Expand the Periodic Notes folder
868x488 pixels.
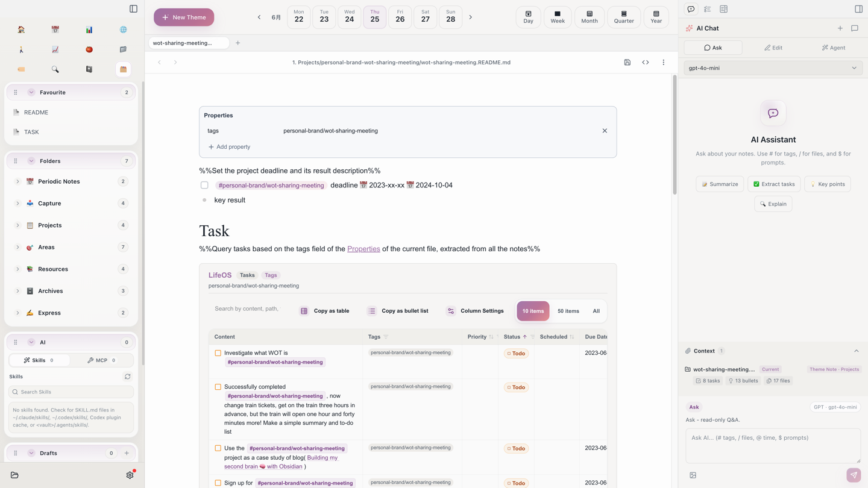point(17,181)
